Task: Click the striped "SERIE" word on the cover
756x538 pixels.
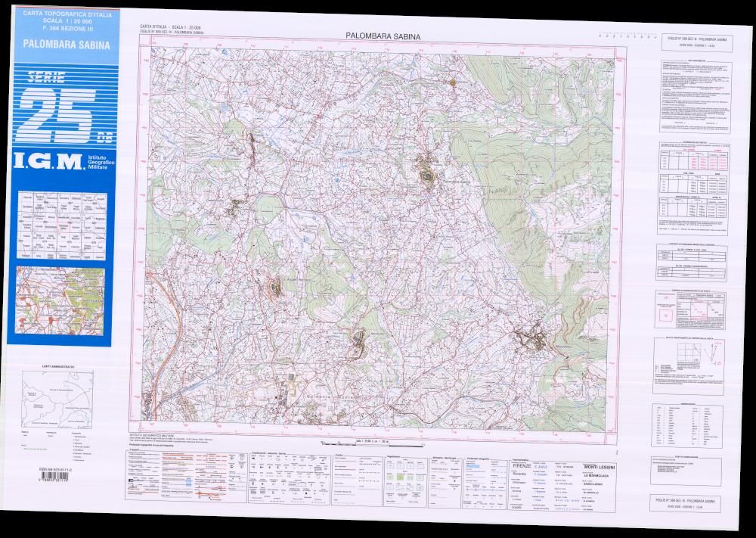Action: pos(46,76)
